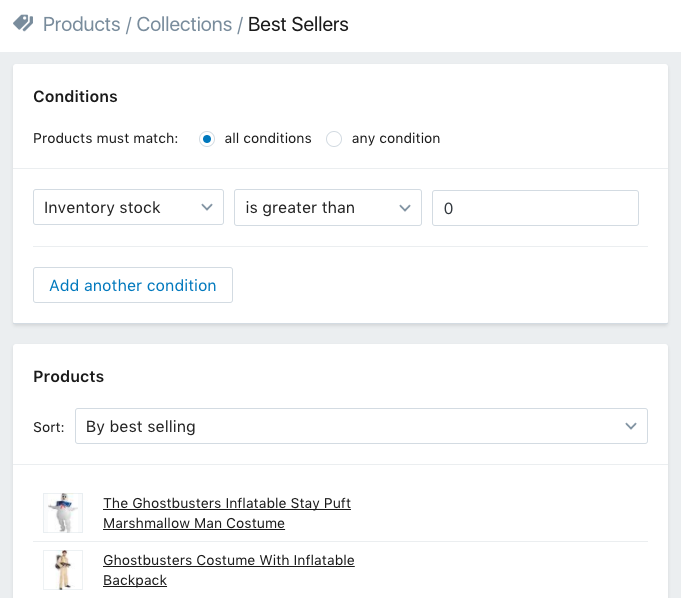Viewport: 681px width, 598px height.
Task: Click the chevron arrow on 'is greater than' field
Action: click(405, 208)
